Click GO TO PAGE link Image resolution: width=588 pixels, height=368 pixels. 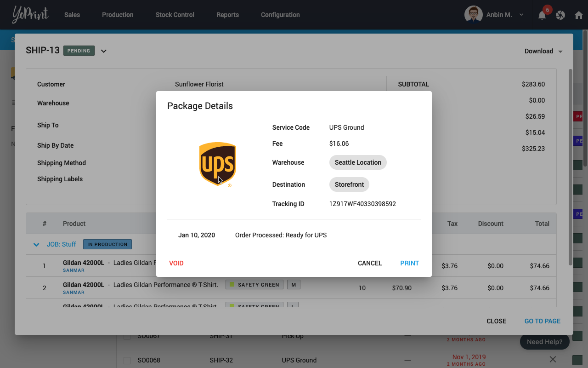pyautogui.click(x=543, y=321)
